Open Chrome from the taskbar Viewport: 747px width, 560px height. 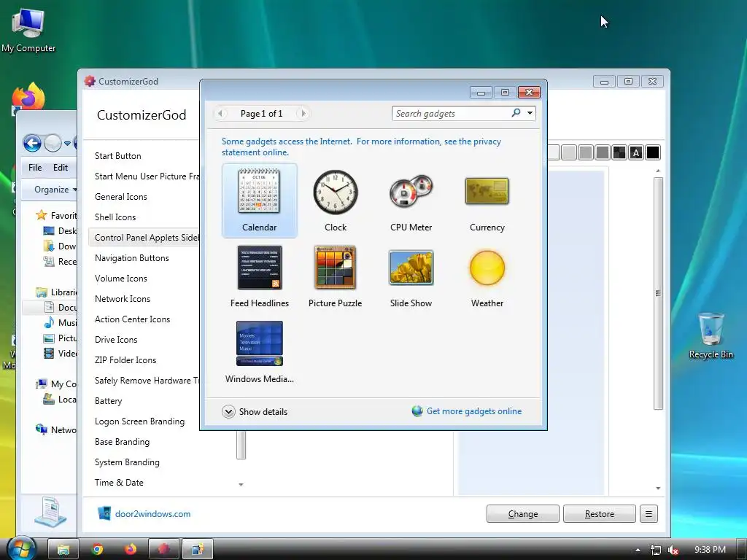click(97, 550)
